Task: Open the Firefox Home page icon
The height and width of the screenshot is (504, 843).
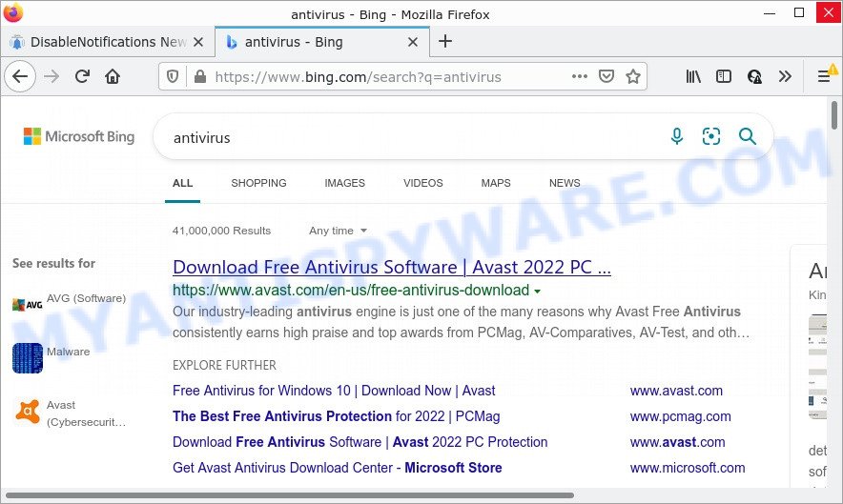Action: 113,77
